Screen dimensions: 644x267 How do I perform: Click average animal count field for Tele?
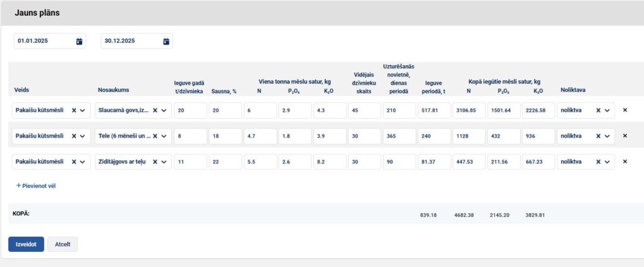(x=364, y=136)
